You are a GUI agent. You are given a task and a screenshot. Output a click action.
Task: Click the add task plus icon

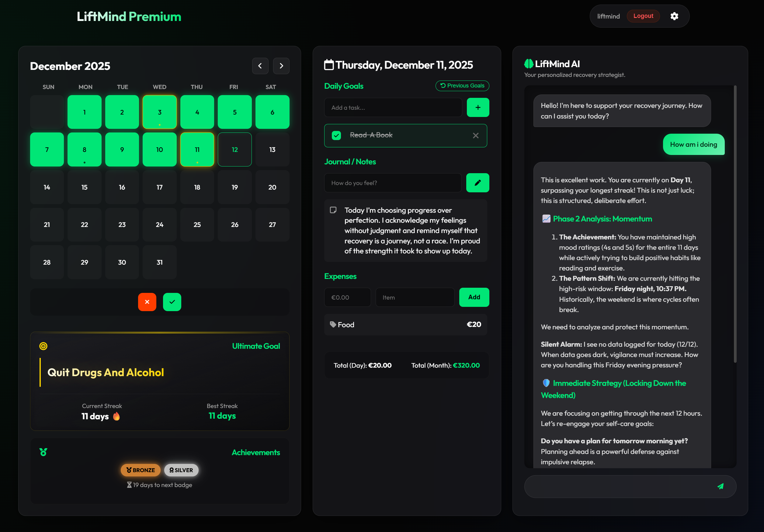click(477, 107)
